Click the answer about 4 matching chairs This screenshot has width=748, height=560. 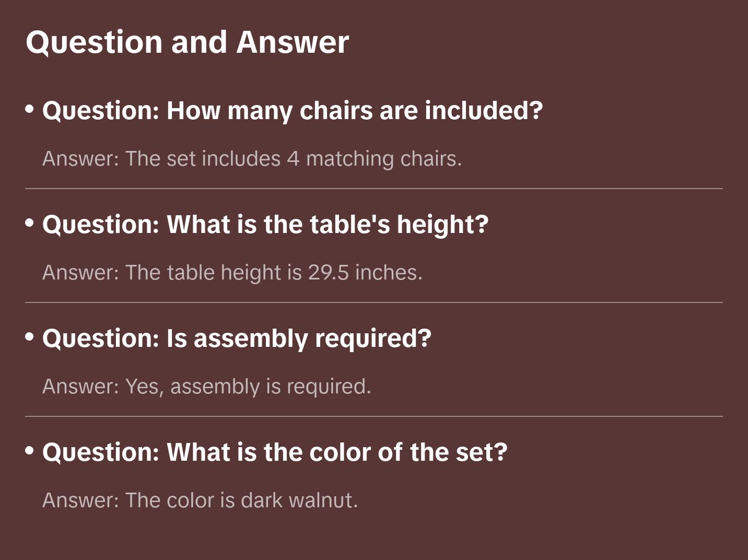pyautogui.click(x=252, y=159)
